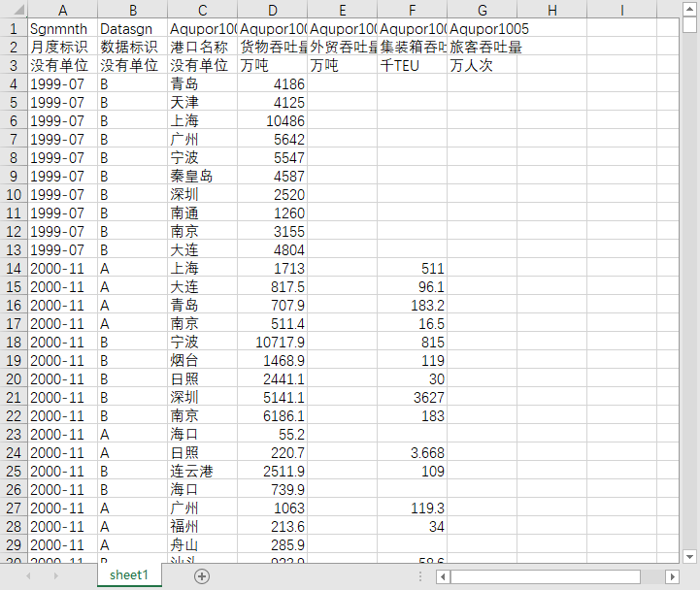
Task: Go to next sheet navigation arrow
Action: (x=55, y=576)
